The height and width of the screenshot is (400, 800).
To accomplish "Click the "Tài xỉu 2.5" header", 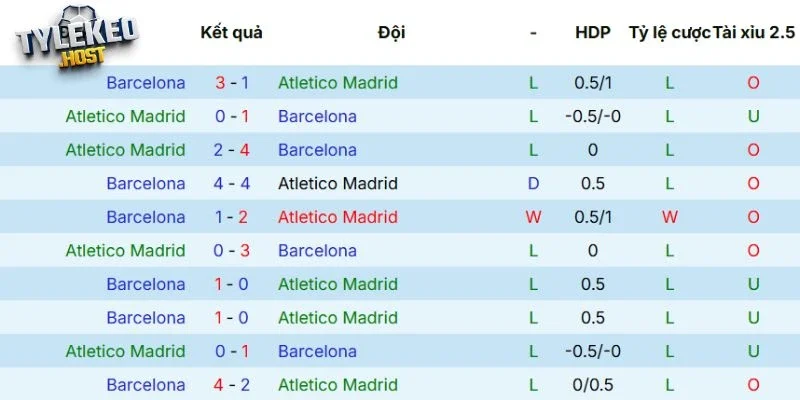I will pos(753,32).
